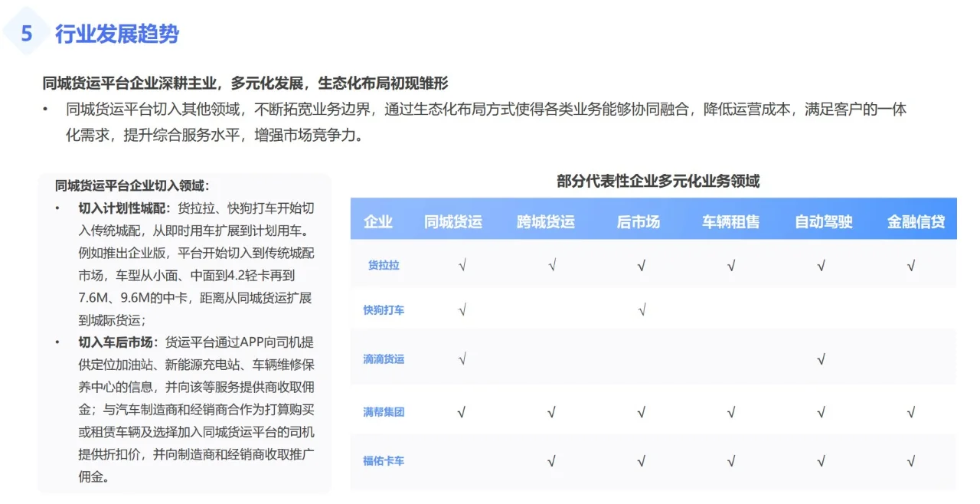The image size is (980, 504).
Task: Click the table title 部分代表性企业多元化业务领域
Action: 658,182
